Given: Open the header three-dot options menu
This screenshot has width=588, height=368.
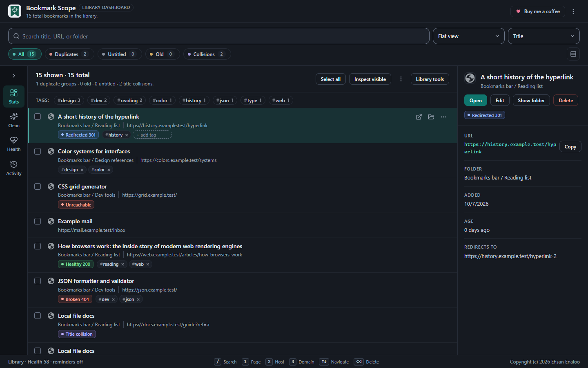Looking at the screenshot, I should tap(573, 11).
